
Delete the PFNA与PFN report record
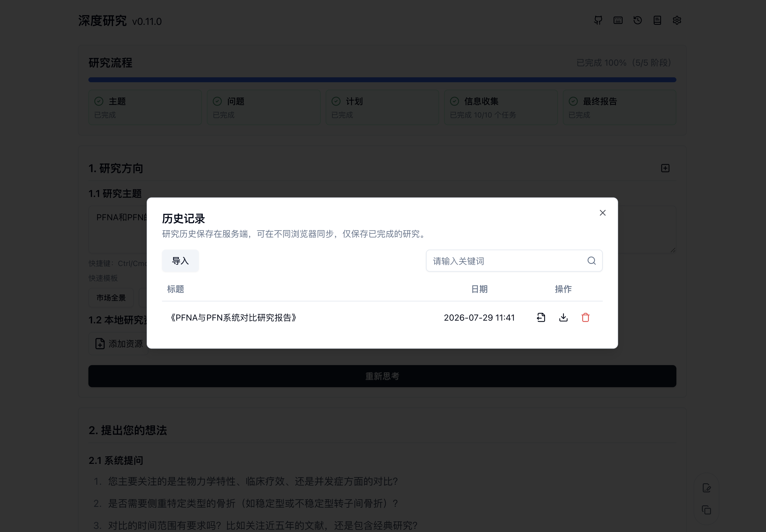pyautogui.click(x=585, y=317)
